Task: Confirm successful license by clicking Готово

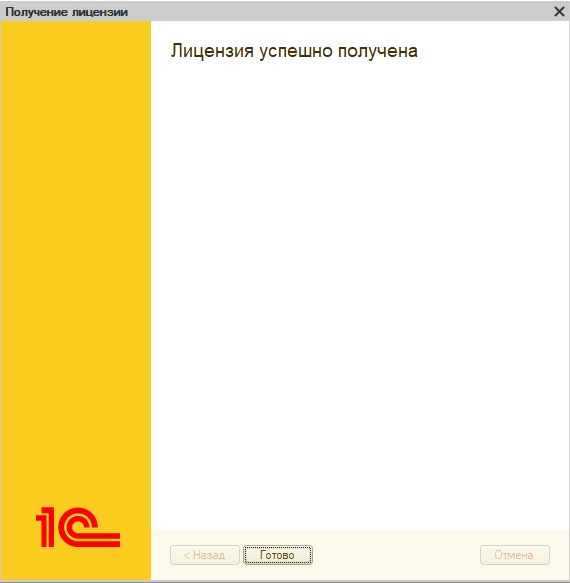Action: 278,555
